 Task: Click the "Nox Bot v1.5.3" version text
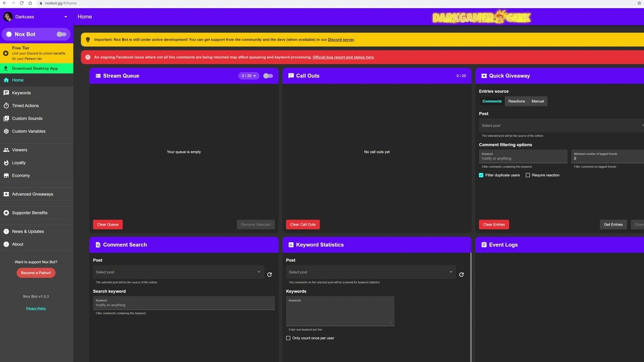(36, 297)
